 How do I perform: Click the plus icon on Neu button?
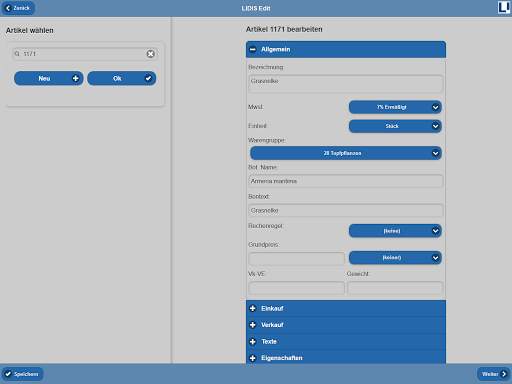point(76,78)
